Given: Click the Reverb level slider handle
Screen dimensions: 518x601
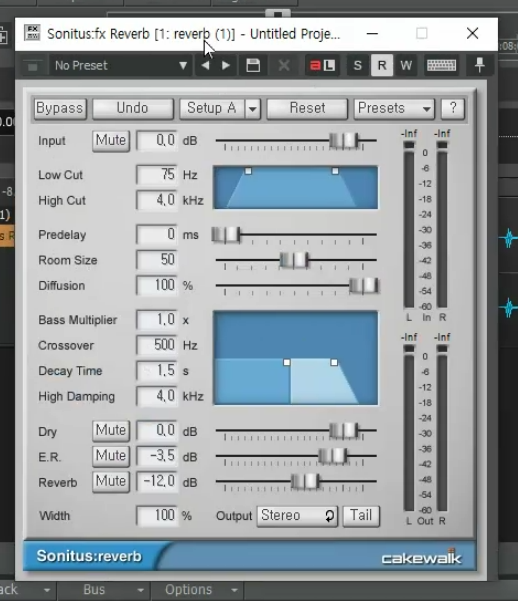Looking at the screenshot, I should pyautogui.click(x=305, y=481).
